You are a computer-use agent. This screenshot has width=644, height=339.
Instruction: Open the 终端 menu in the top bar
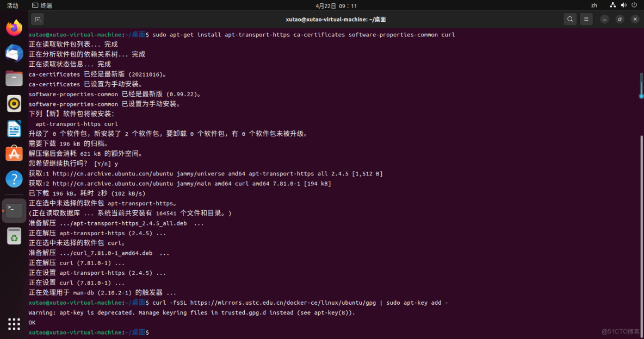point(42,5)
